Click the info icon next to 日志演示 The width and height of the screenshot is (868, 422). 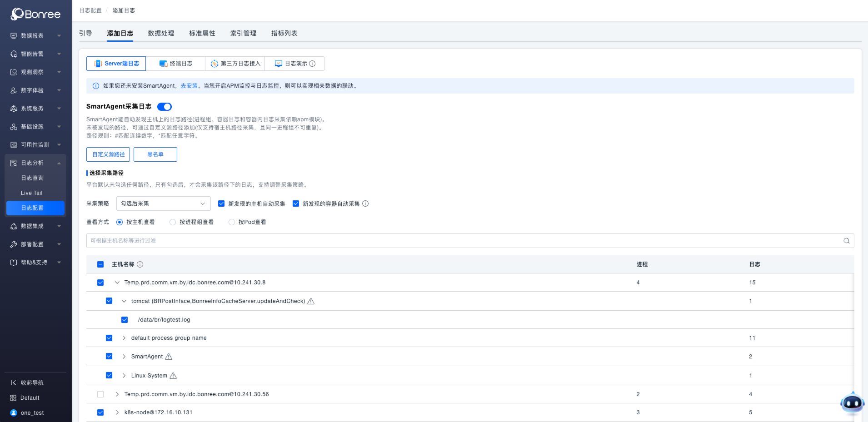[x=312, y=64]
